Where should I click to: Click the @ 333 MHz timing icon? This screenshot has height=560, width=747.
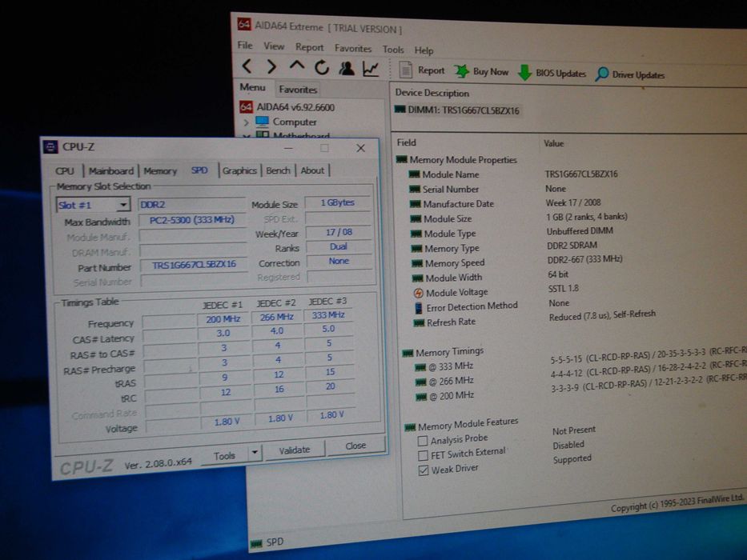click(x=420, y=367)
